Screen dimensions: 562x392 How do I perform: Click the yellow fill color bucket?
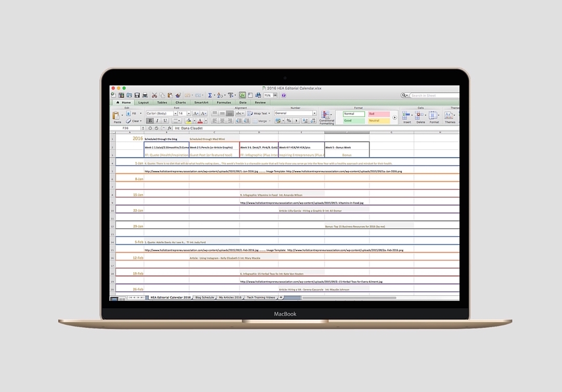(188, 121)
